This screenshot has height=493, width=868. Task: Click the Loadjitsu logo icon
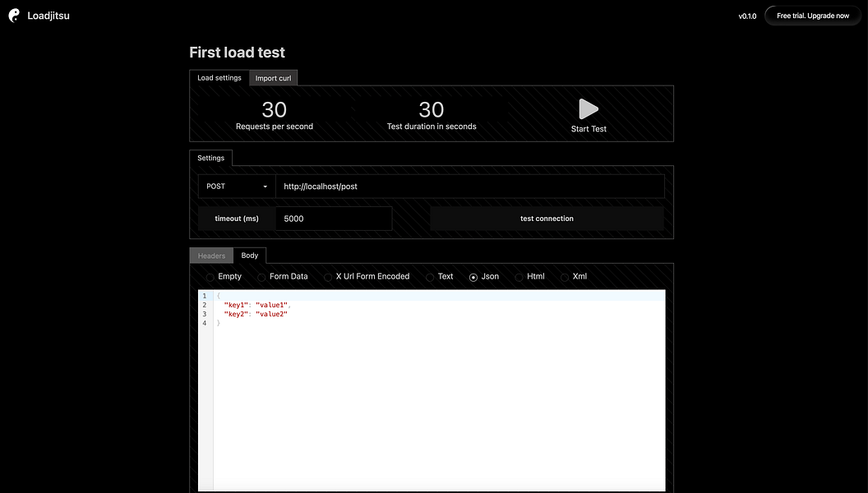click(x=15, y=16)
